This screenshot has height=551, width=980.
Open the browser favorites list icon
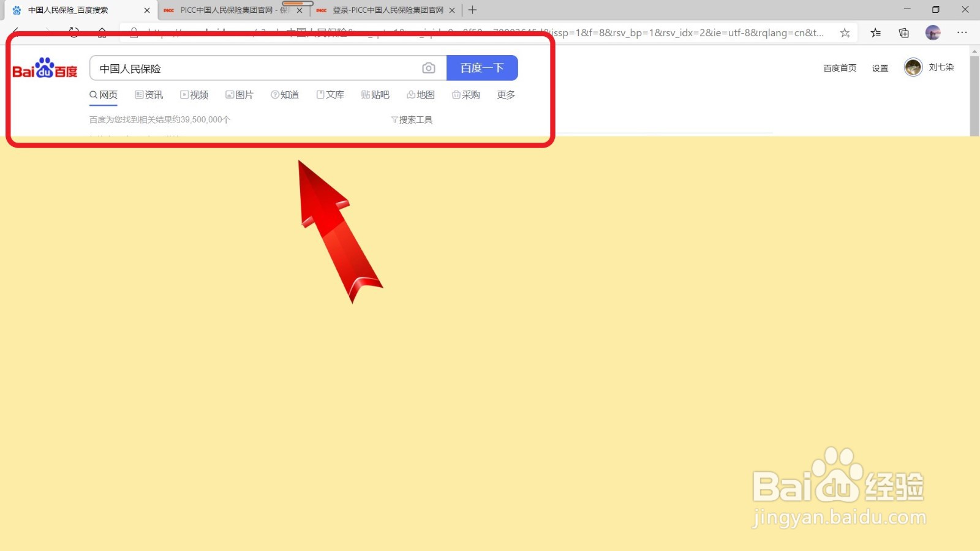[876, 33]
